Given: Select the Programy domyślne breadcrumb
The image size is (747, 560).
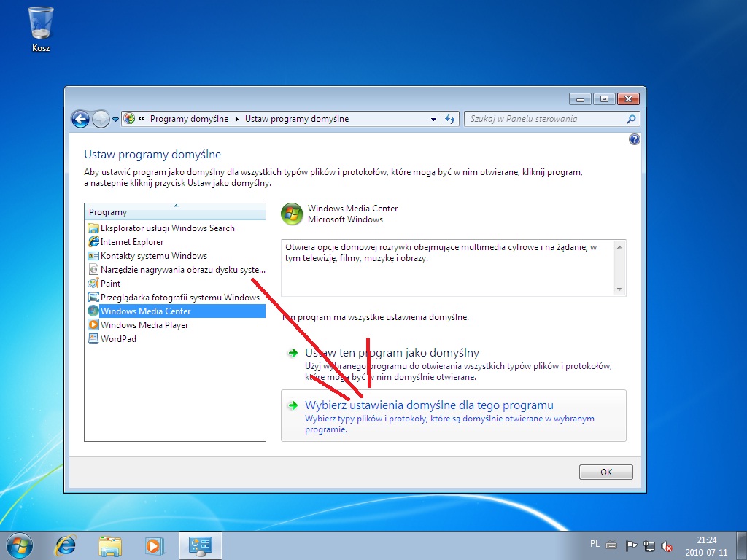Looking at the screenshot, I should point(189,119).
